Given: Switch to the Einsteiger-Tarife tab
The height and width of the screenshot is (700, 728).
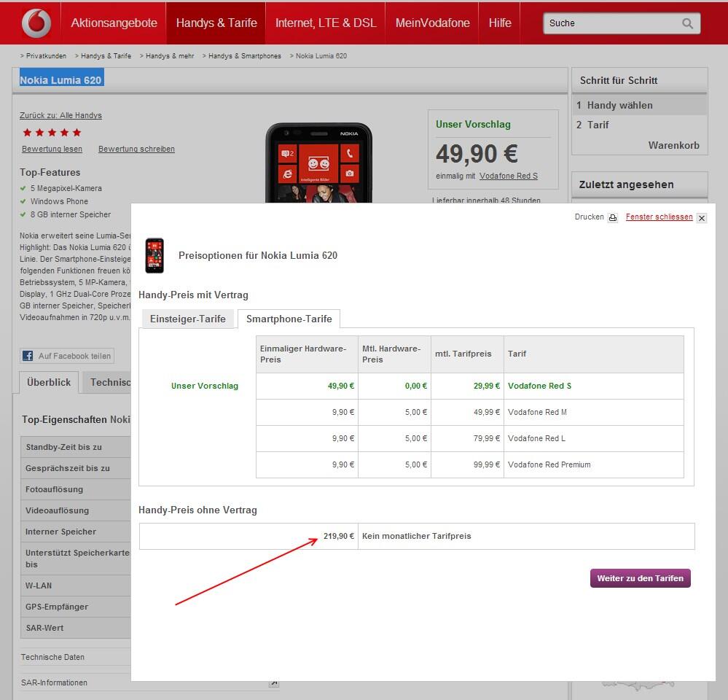Looking at the screenshot, I should (x=187, y=319).
